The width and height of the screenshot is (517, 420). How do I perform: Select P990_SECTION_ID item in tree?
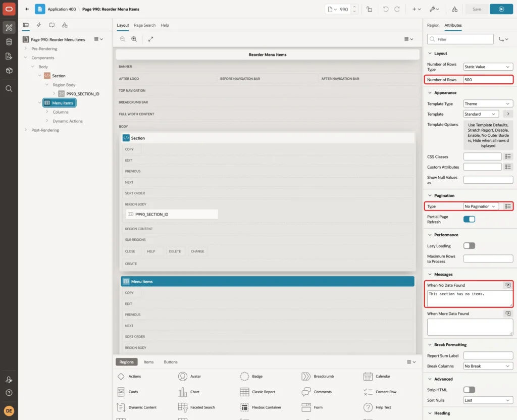click(82, 94)
